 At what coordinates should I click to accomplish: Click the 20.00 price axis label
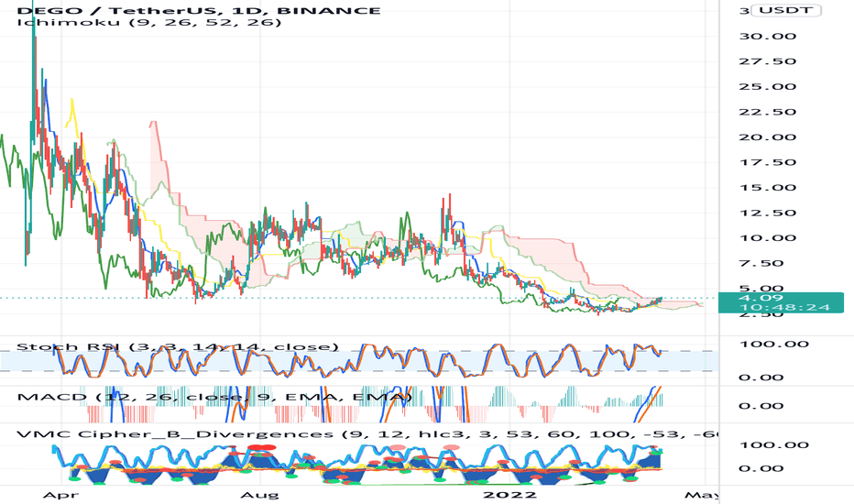(x=767, y=137)
